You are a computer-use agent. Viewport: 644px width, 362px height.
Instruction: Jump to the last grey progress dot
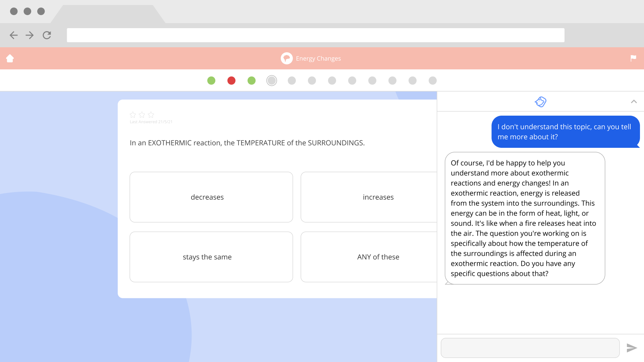pyautogui.click(x=433, y=80)
